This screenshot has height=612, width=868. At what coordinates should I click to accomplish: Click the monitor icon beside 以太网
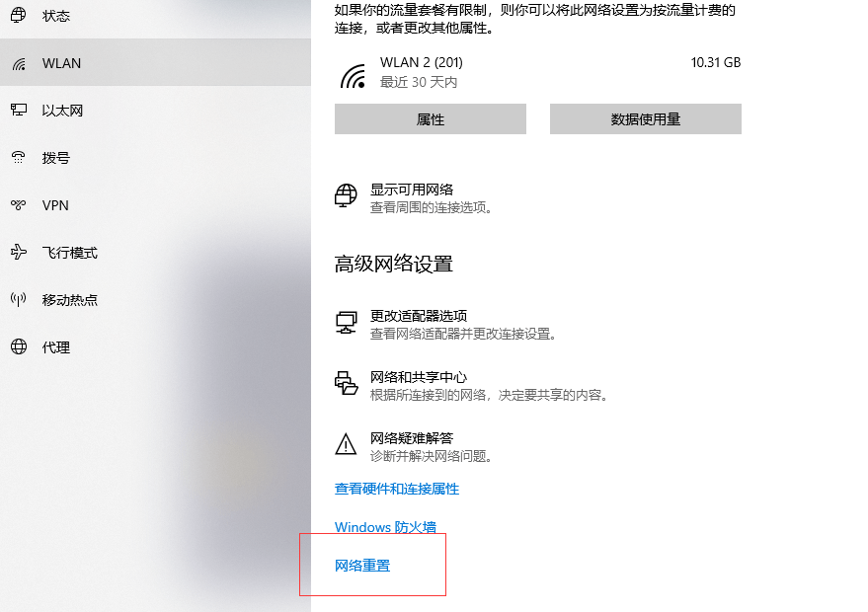tap(18, 111)
